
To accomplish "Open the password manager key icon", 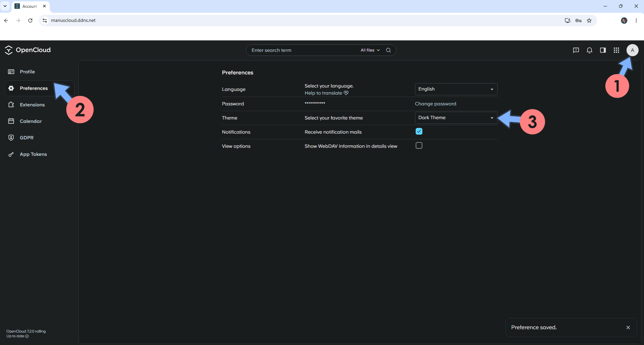I will [x=578, y=21].
